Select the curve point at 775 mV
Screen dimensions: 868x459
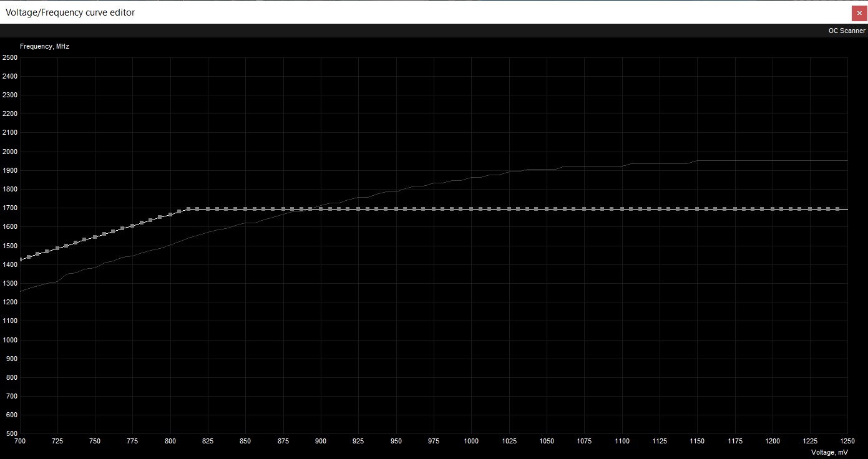pyautogui.click(x=132, y=226)
